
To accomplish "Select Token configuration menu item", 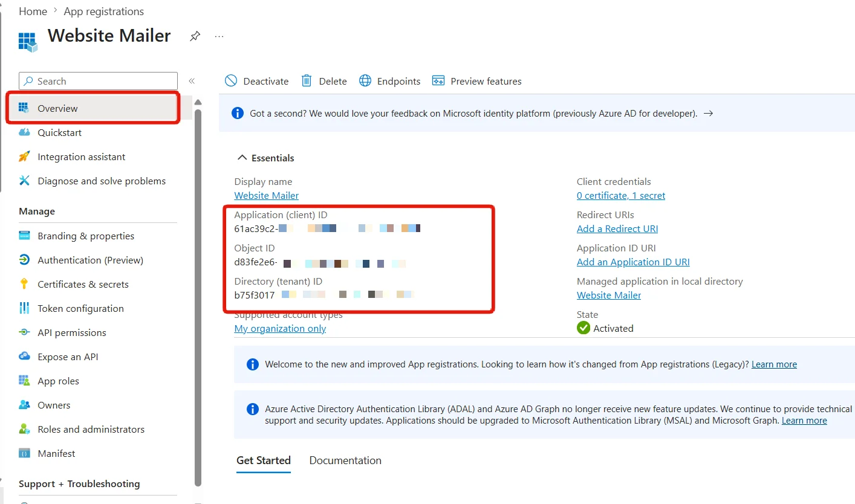I will [80, 308].
